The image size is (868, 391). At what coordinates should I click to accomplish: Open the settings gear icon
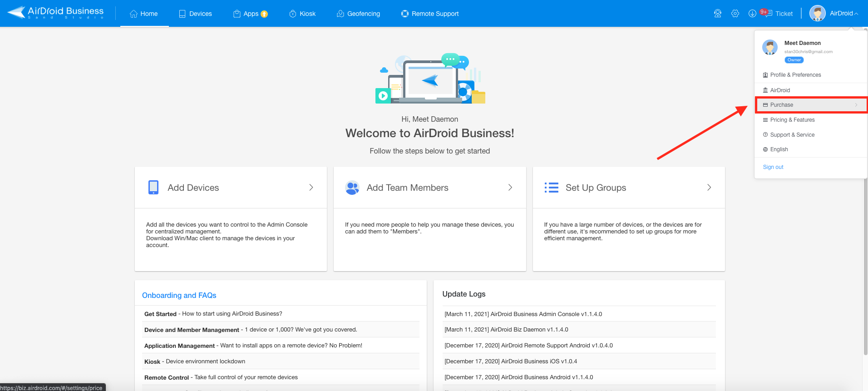click(735, 14)
